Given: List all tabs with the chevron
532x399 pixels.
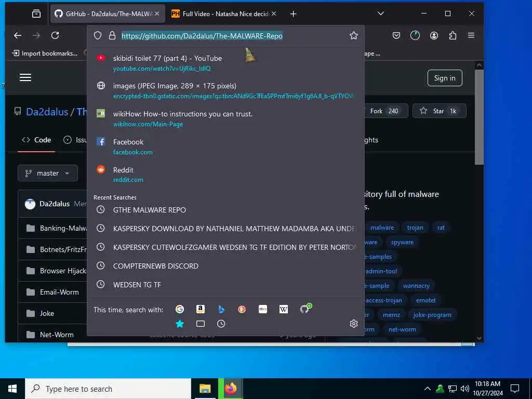Looking at the screenshot, I should pyautogui.click(x=381, y=14).
